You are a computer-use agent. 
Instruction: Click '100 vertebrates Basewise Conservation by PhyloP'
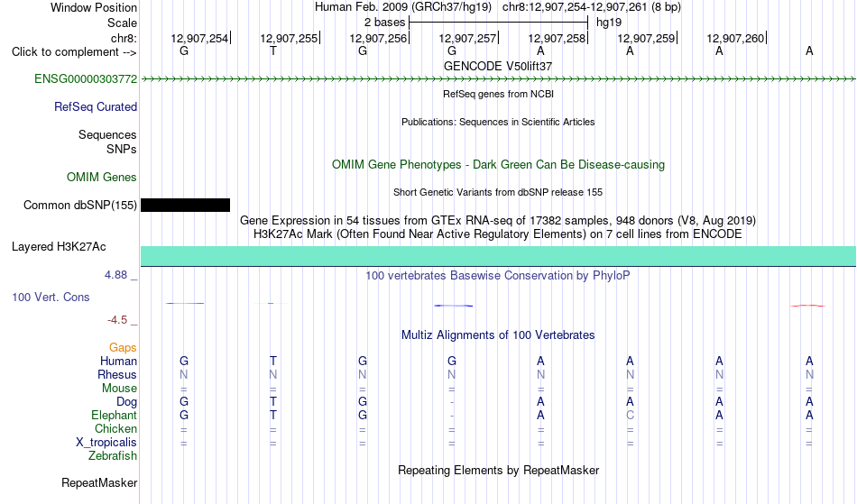[498, 276]
